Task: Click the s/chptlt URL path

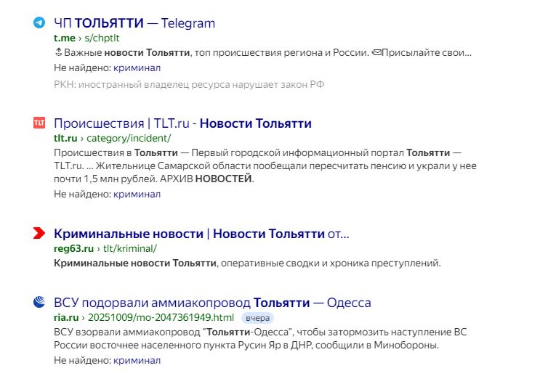Action: click(x=102, y=37)
